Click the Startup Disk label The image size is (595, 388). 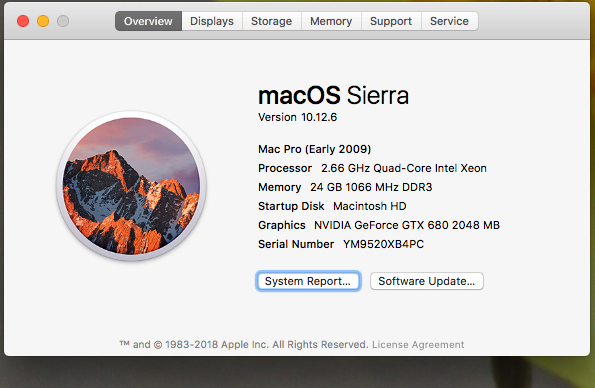click(291, 206)
